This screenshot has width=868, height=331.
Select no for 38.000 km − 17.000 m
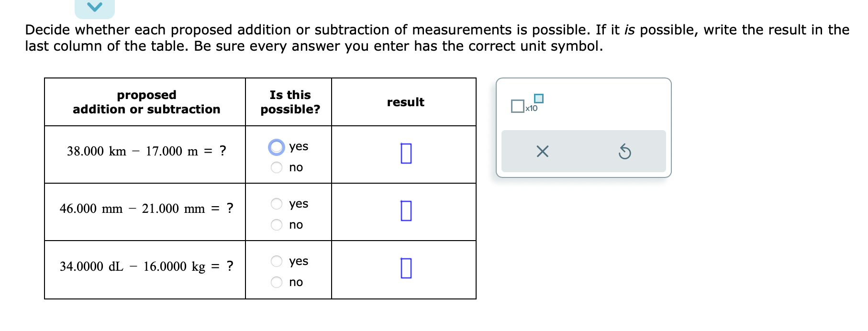tap(276, 167)
